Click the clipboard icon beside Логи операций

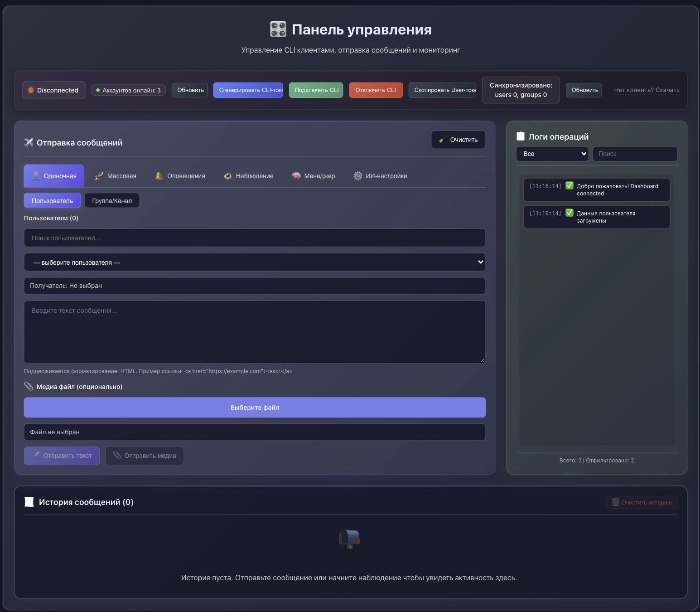pyautogui.click(x=521, y=136)
